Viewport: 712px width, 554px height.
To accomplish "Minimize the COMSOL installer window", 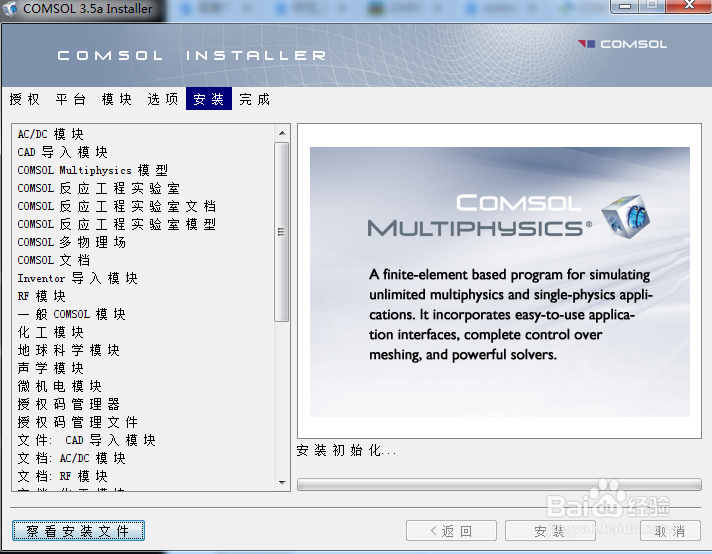I will [625, 6].
